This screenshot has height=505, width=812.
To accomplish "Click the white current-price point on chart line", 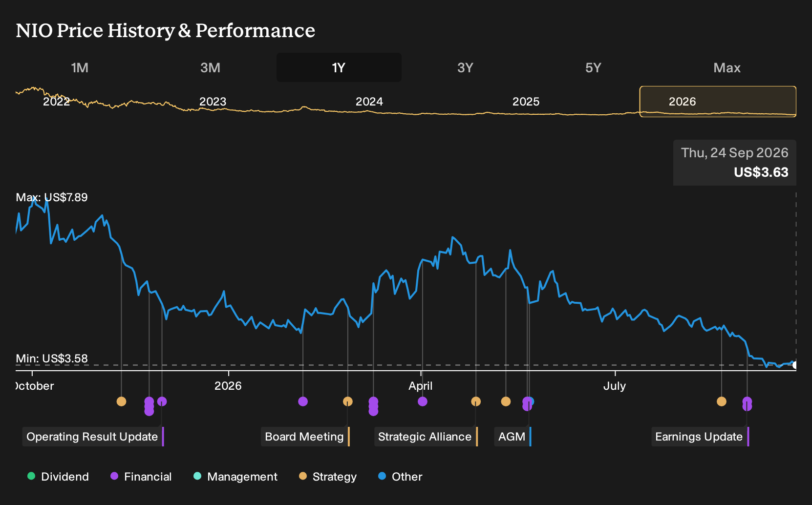I will (795, 365).
